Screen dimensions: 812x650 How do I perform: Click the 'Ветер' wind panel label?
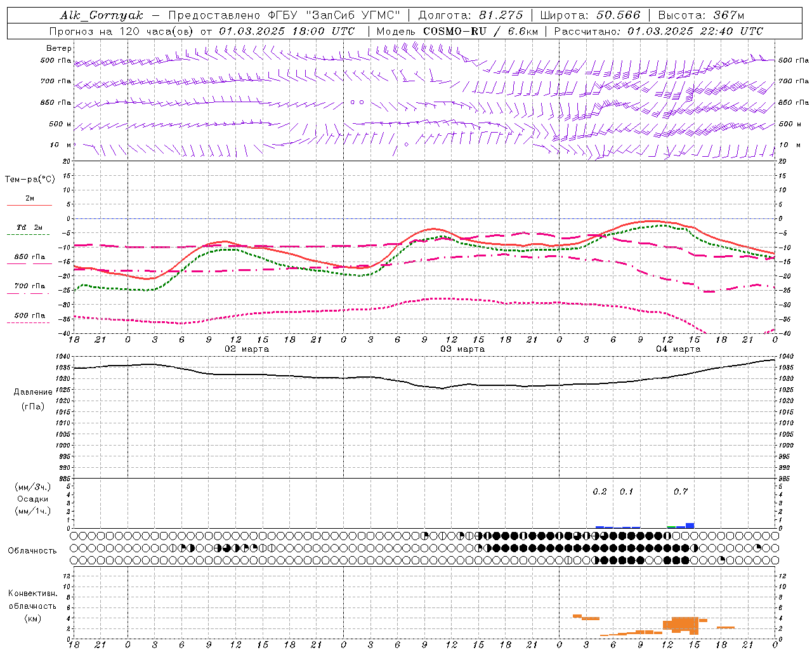[59, 48]
